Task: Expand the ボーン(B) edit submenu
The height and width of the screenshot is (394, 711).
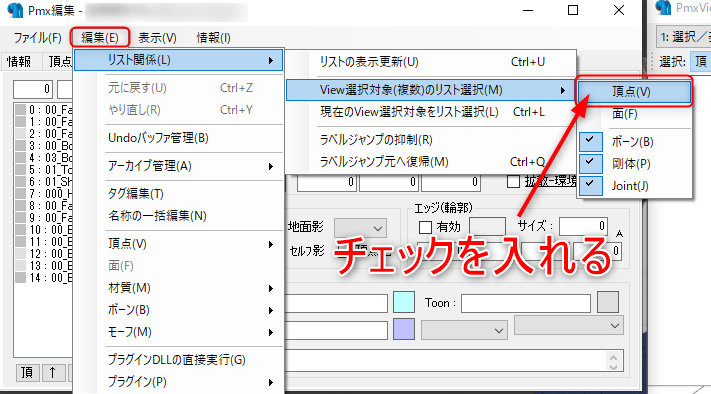Action: 179,310
